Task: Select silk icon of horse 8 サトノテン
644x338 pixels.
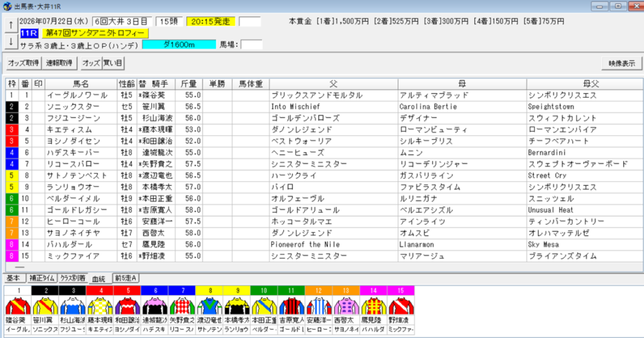Action: [x=209, y=306]
